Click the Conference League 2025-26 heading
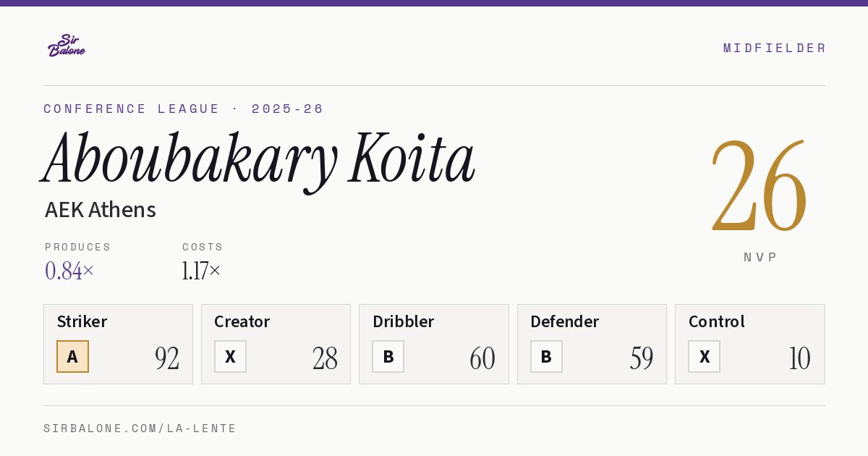 pos(184,109)
